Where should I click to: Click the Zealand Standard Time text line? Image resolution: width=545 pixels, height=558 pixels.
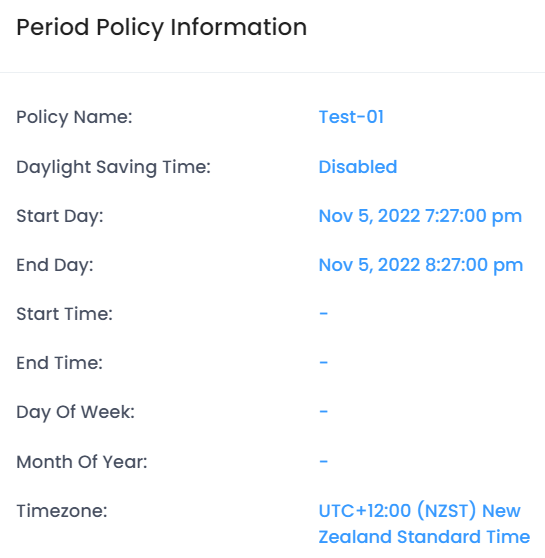click(424, 537)
